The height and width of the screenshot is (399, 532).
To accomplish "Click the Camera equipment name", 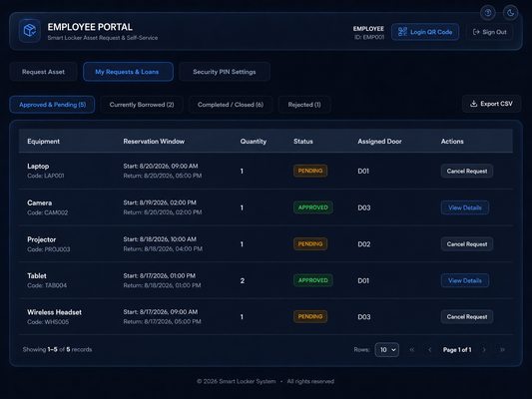I will (39, 202).
